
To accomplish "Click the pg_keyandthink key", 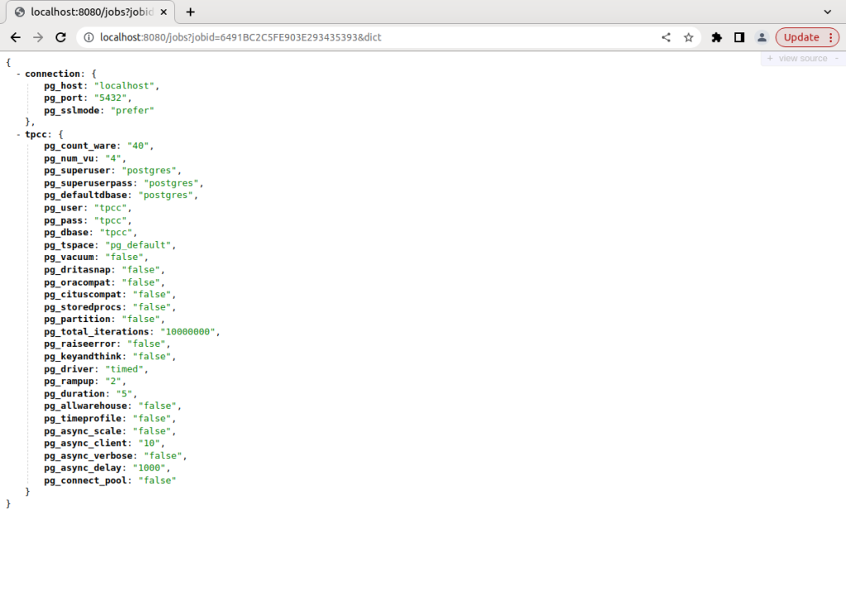I will [83, 357].
